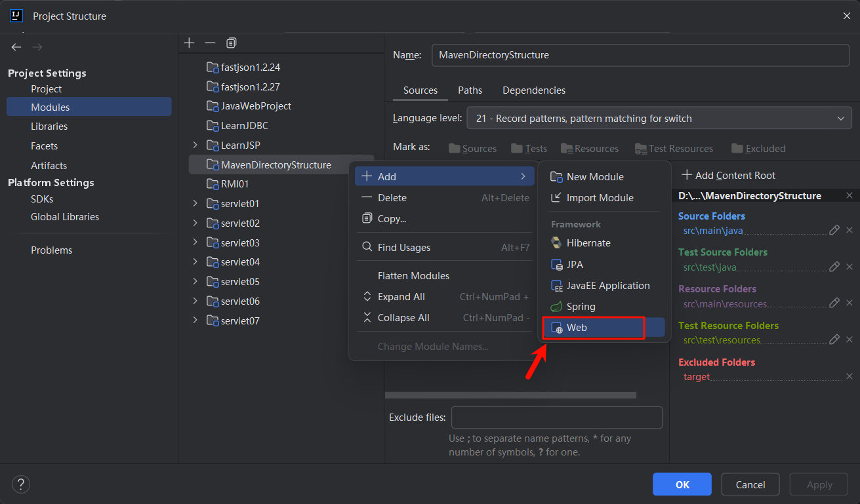Open the Language level dropdown
The image size is (860, 504).
[659, 118]
